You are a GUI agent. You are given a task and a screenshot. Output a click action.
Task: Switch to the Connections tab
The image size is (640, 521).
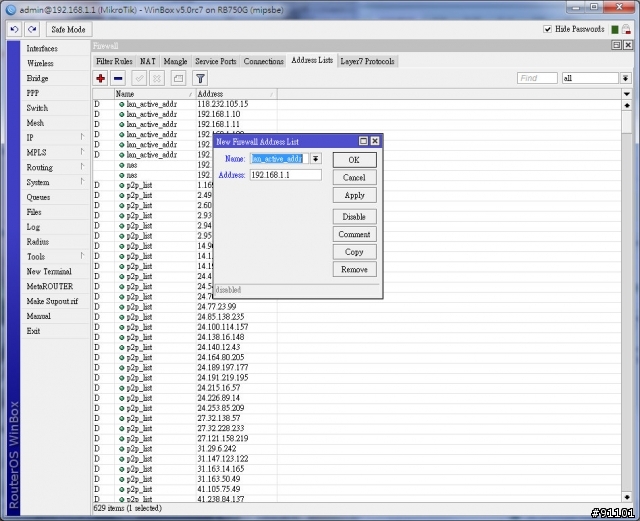[264, 61]
